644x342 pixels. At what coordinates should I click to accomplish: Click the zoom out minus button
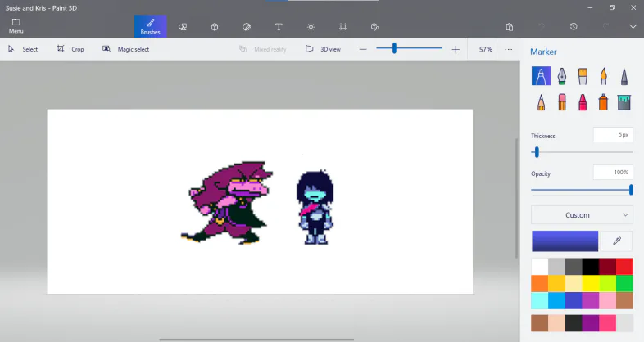coord(363,50)
